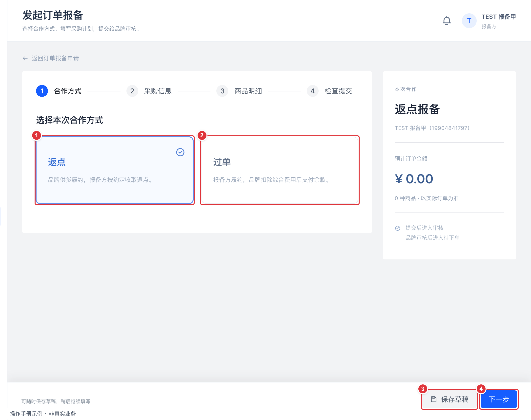Viewport: 531px width, 420px height.
Task: Click check-circle icon beside 提交后进入审核
Action: click(398, 228)
